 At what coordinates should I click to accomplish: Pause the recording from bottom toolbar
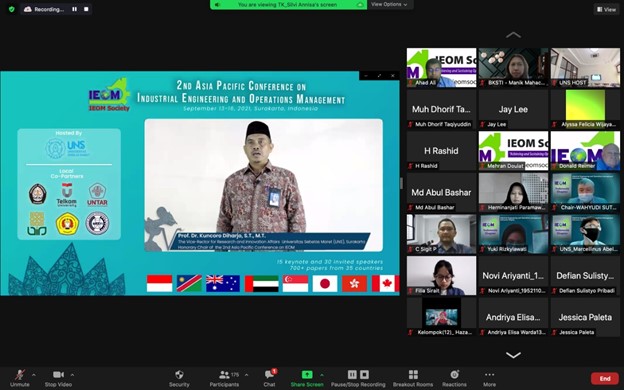pyautogui.click(x=352, y=374)
